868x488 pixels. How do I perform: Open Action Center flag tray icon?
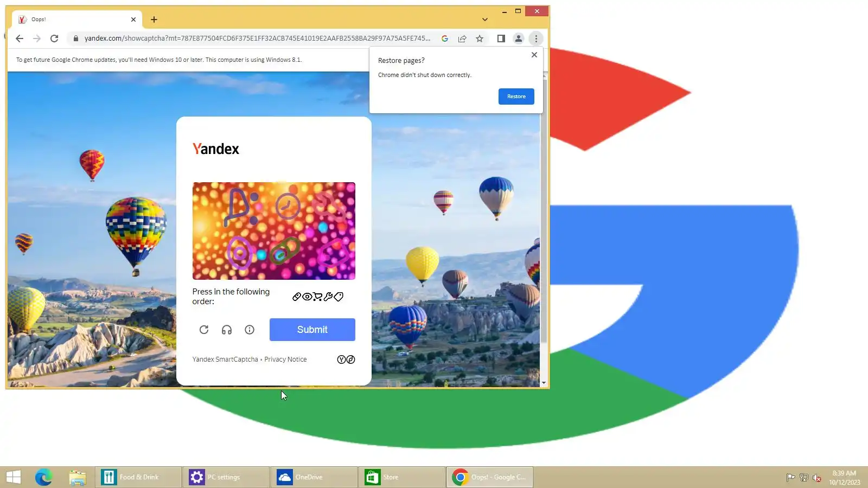791,478
